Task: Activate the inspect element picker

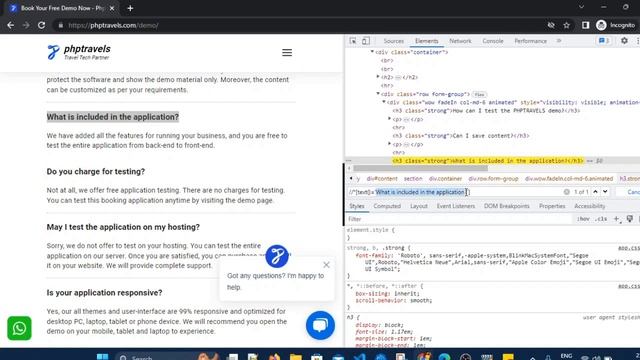Action: click(353, 41)
